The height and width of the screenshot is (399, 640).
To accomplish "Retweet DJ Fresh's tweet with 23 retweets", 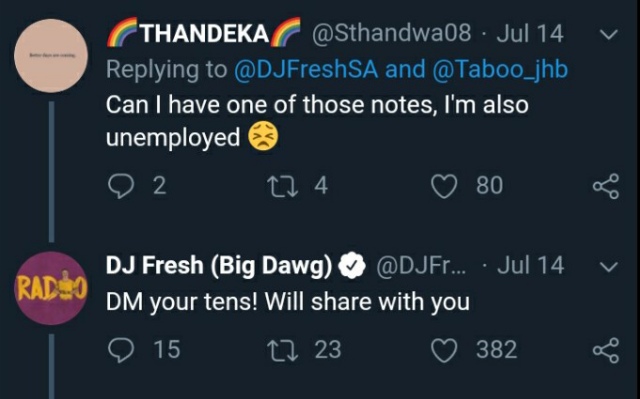I will click(x=282, y=350).
